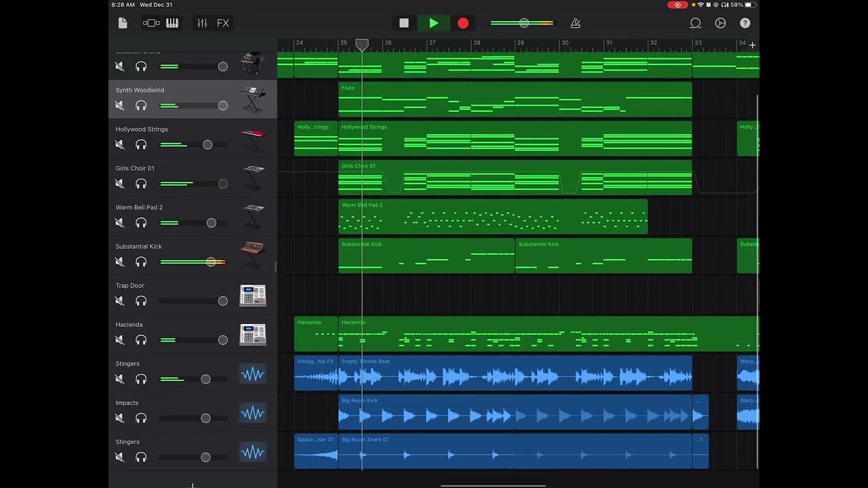Open the FX panel

point(223,23)
